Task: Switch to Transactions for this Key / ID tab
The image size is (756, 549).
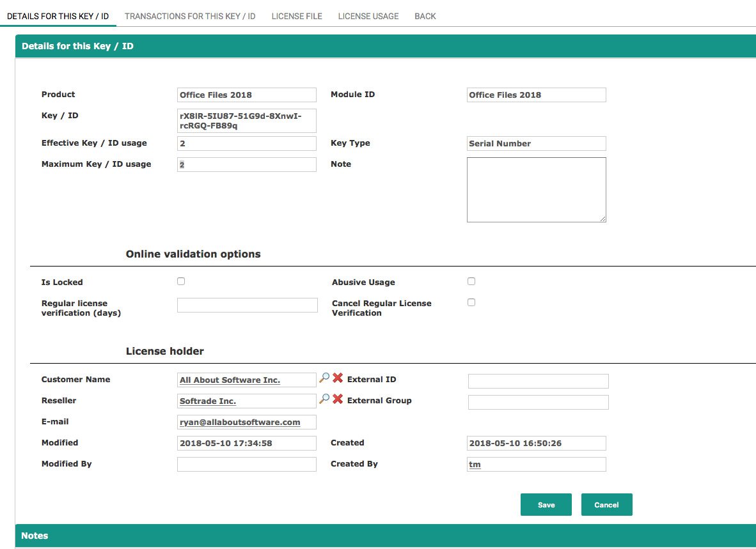Action: click(x=190, y=16)
